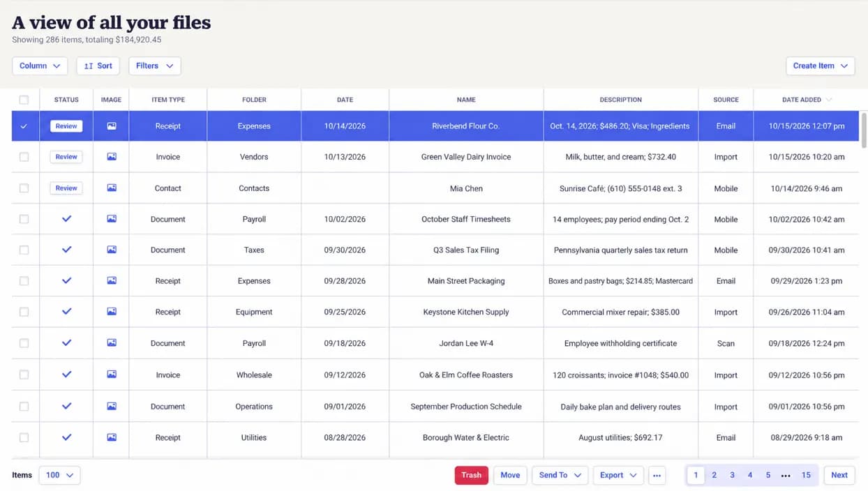
Task: Open image icon for Main Street Packaging
Action: [112, 280]
